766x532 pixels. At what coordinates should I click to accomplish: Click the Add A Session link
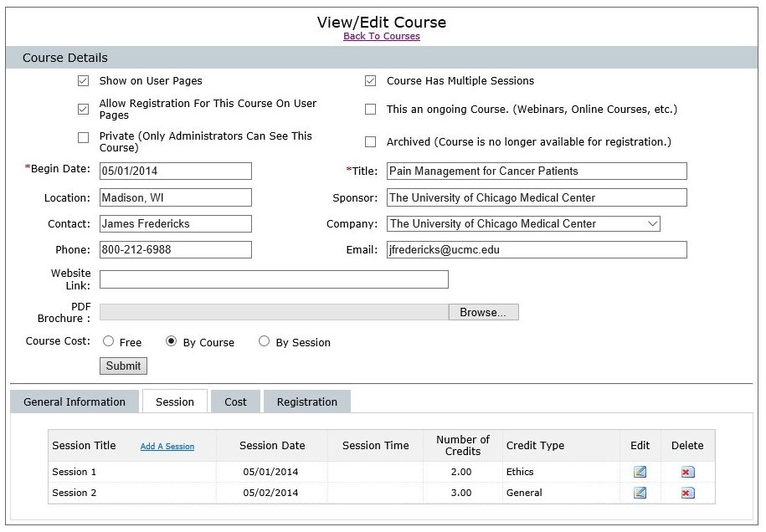point(167,447)
